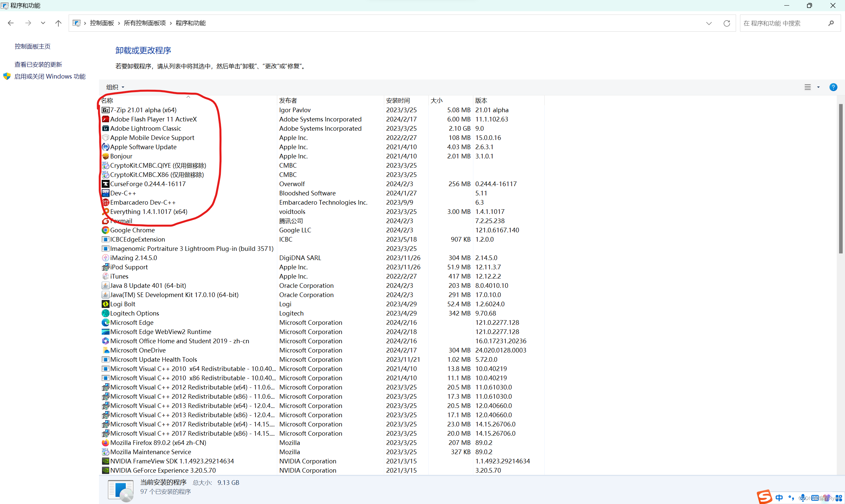Open help with the question mark icon
The height and width of the screenshot is (504, 845).
[x=833, y=87]
